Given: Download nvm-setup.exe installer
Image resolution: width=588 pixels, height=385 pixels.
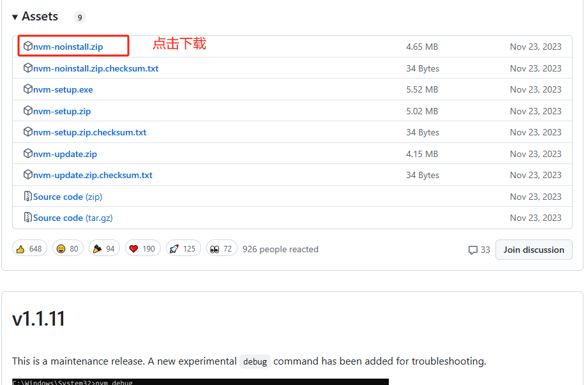Looking at the screenshot, I should 63,89.
